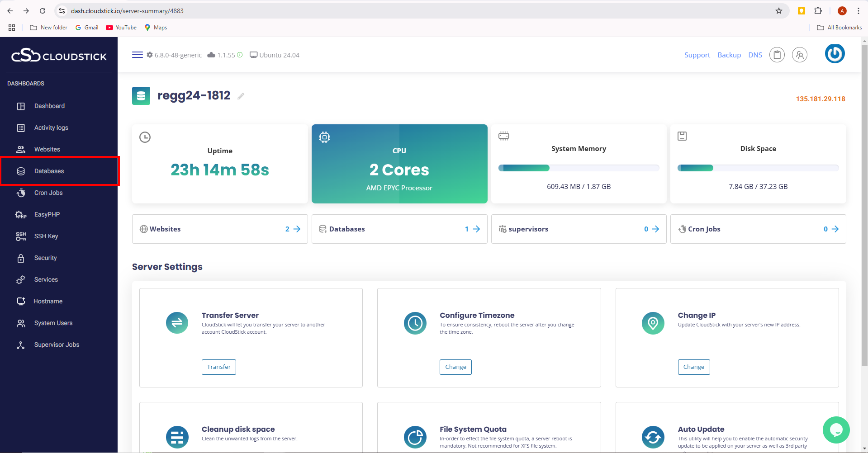Click the blue power button icon

[x=835, y=54]
